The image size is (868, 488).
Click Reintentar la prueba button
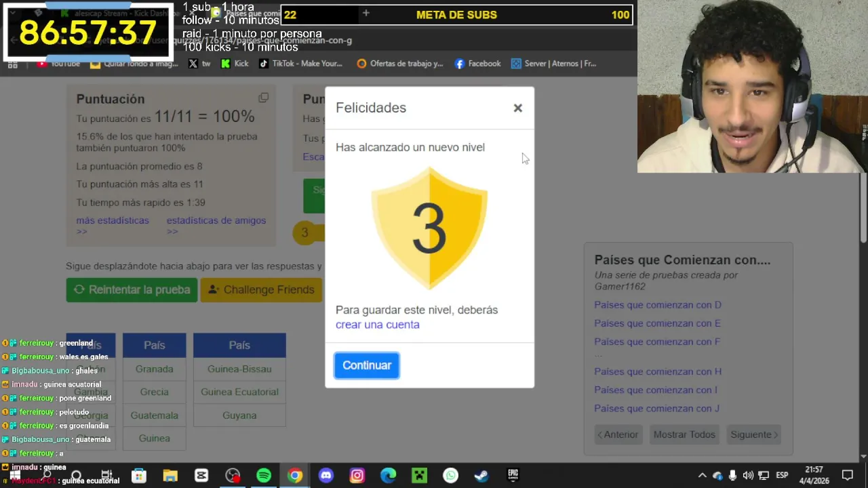[x=132, y=290]
